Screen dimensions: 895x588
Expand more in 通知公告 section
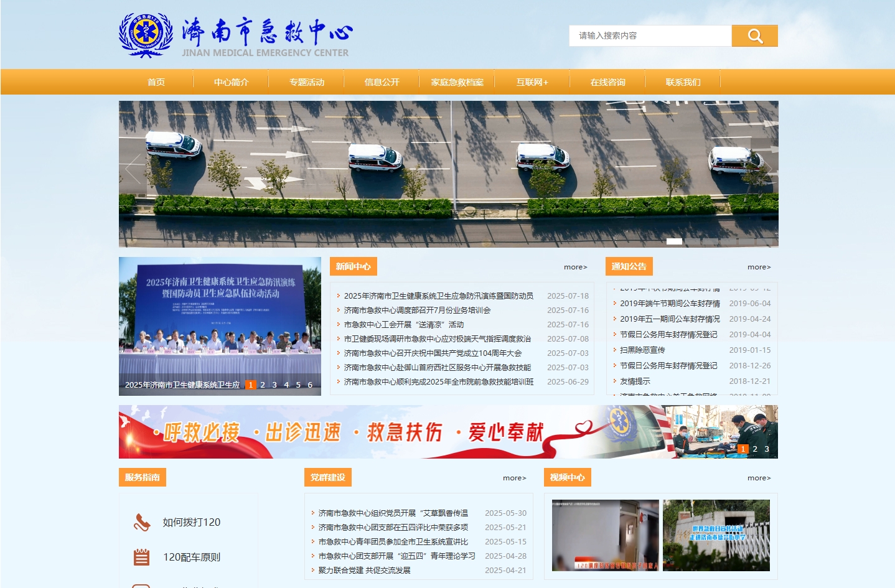(x=759, y=267)
